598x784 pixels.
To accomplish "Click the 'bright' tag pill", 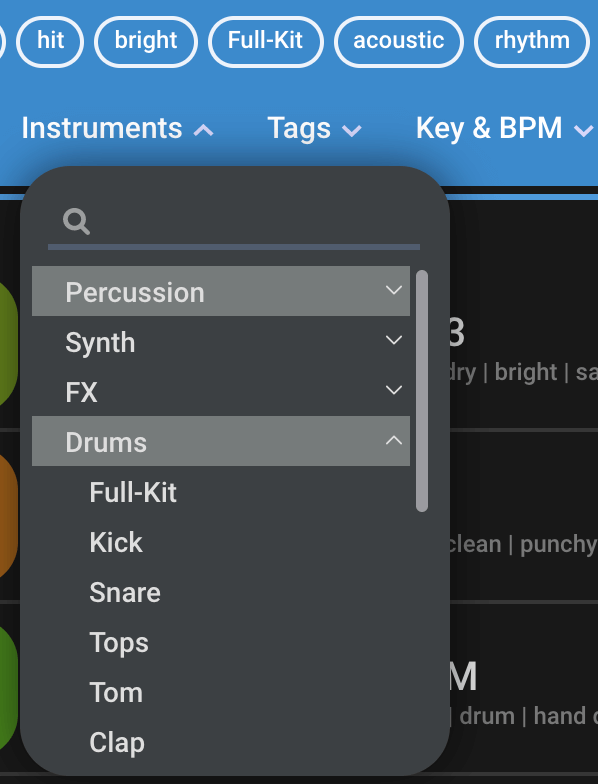I will 146,42.
